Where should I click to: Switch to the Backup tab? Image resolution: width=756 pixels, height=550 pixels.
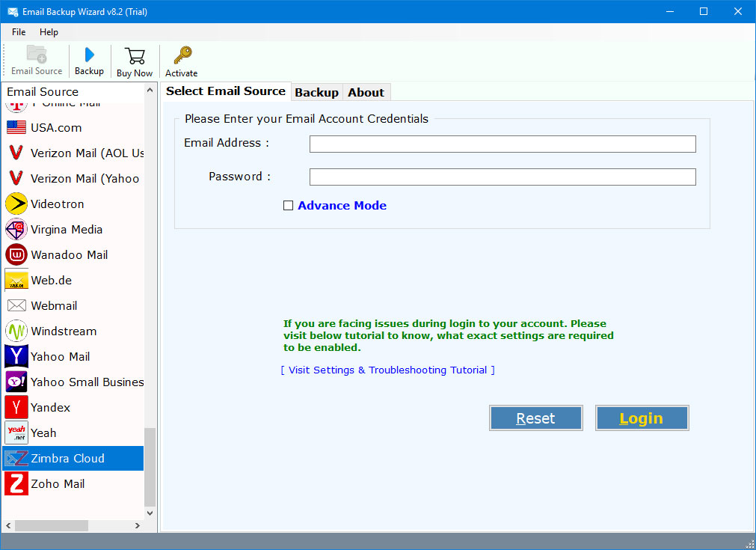[x=317, y=93]
